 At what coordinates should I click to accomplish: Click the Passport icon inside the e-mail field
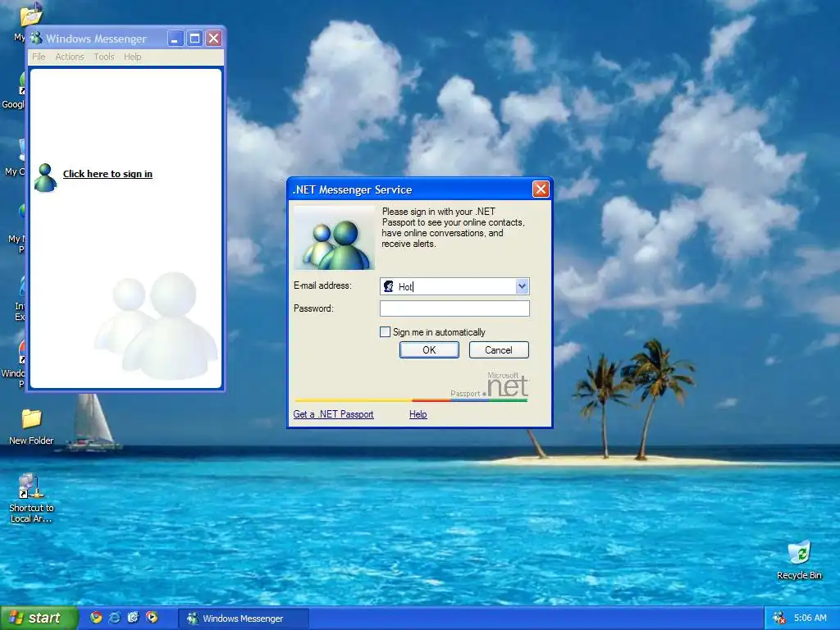389,286
